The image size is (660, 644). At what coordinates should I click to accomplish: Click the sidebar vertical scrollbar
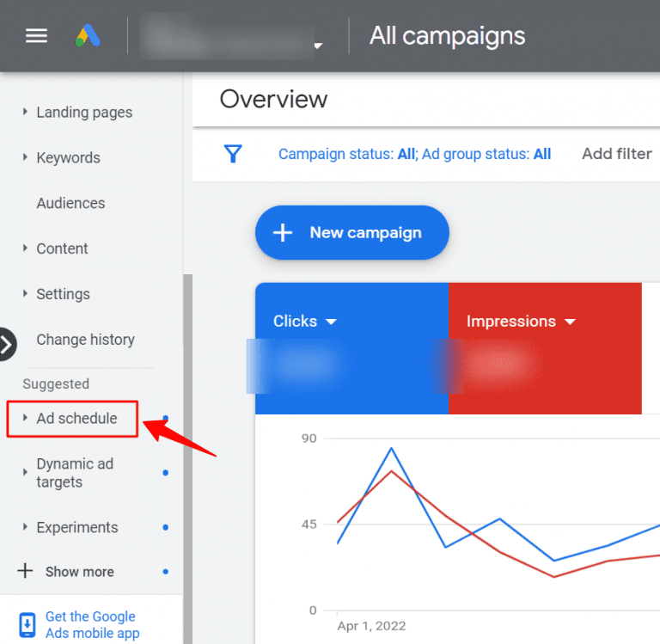(187, 430)
